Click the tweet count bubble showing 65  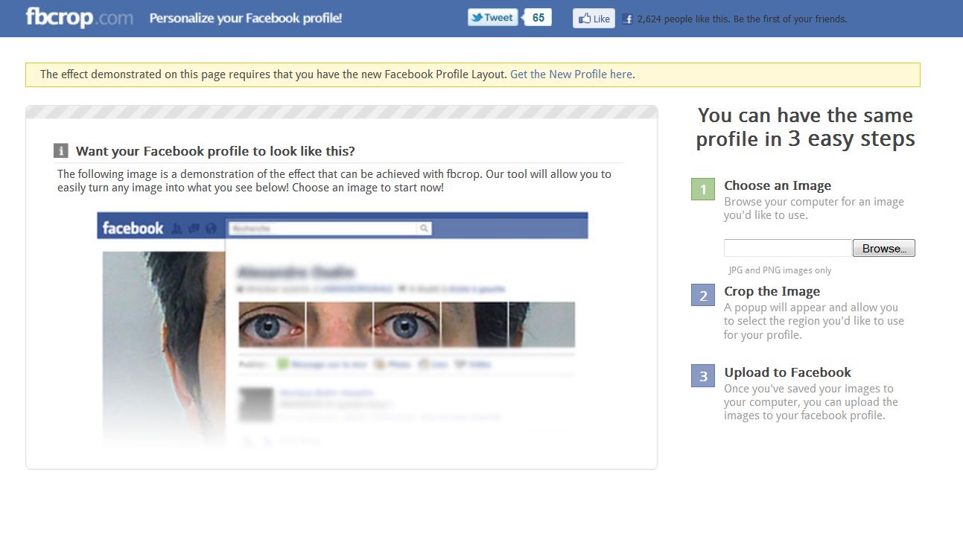(538, 18)
